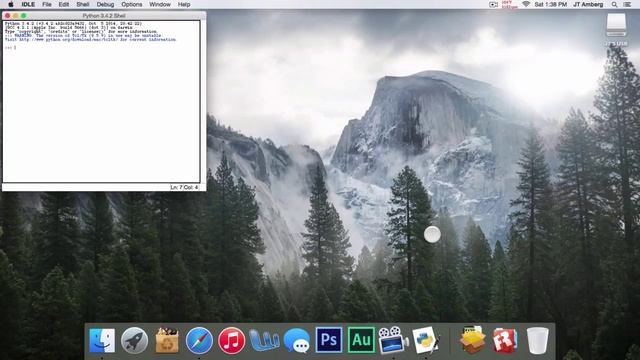Click the Ln: 7 Col: 4 status text
The image size is (640, 360).
tap(184, 187)
